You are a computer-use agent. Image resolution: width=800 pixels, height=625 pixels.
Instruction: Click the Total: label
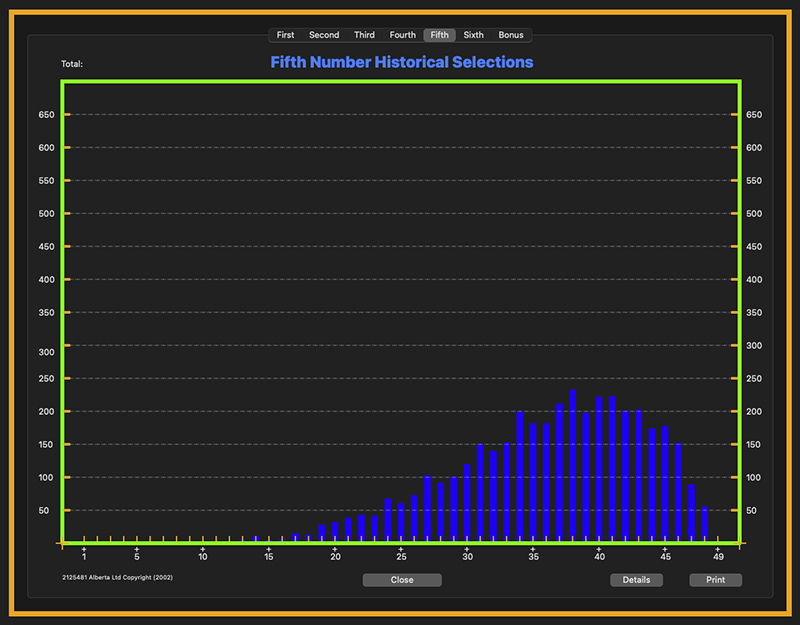point(72,64)
